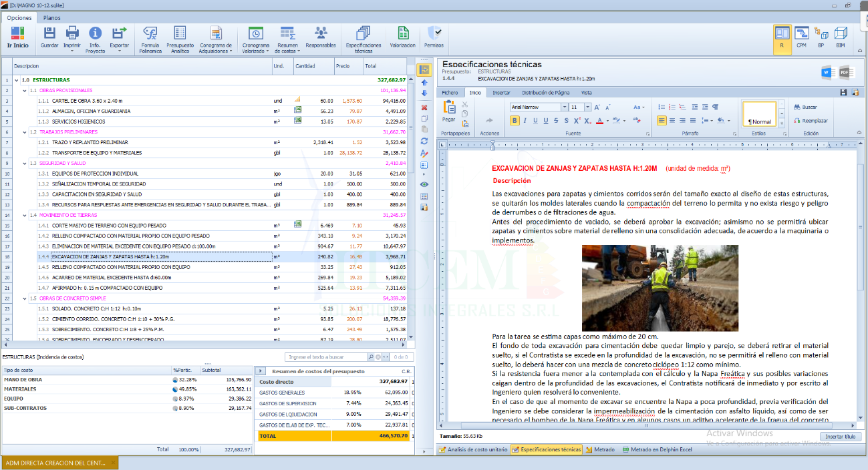868x470 pixels.
Task: Click the Insertar título button
Action: pos(841,437)
